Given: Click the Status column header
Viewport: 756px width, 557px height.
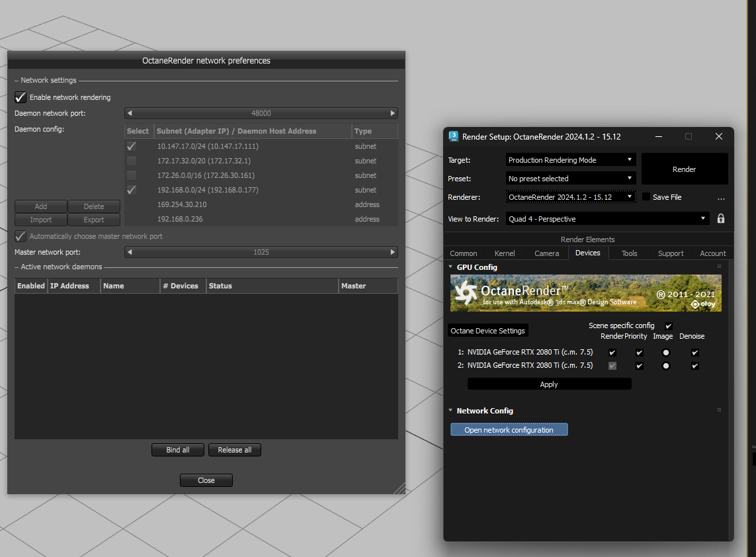Looking at the screenshot, I should [x=272, y=286].
